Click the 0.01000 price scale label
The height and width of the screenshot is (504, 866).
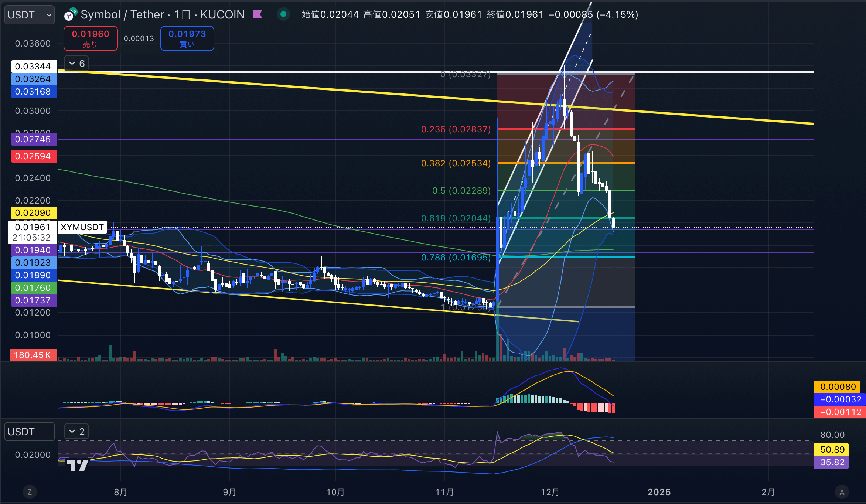[33, 335]
